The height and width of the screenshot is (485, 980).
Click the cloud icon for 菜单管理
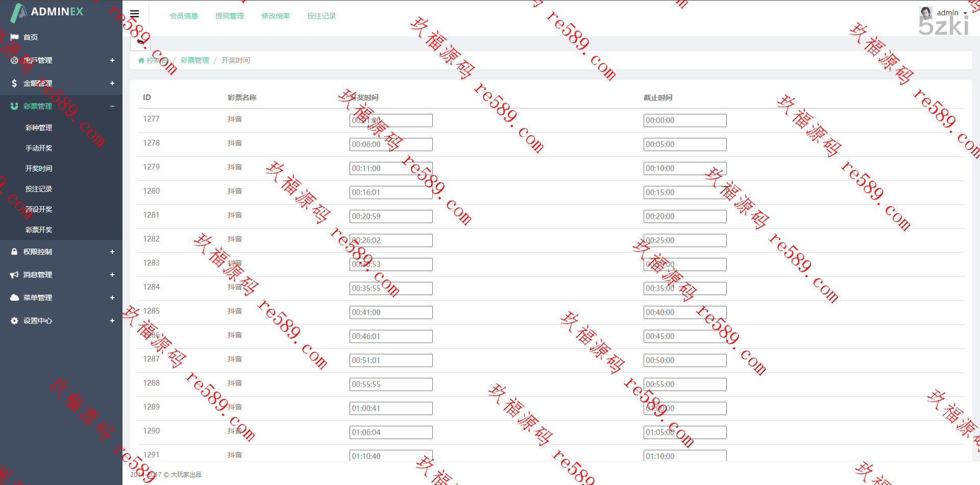pyautogui.click(x=14, y=298)
